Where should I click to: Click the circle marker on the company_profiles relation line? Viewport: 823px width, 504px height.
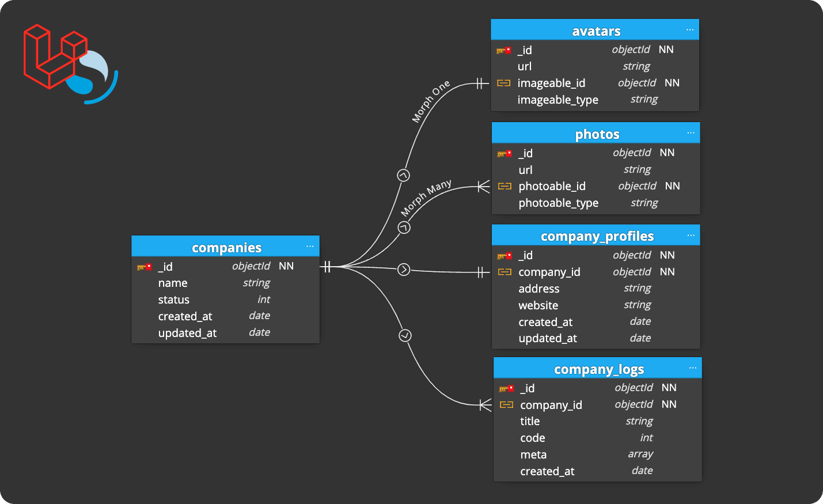coord(404,269)
